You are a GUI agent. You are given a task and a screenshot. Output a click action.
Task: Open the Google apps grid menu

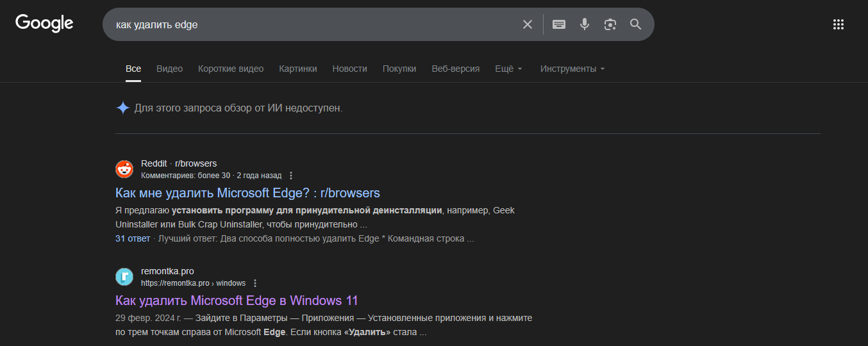click(838, 24)
